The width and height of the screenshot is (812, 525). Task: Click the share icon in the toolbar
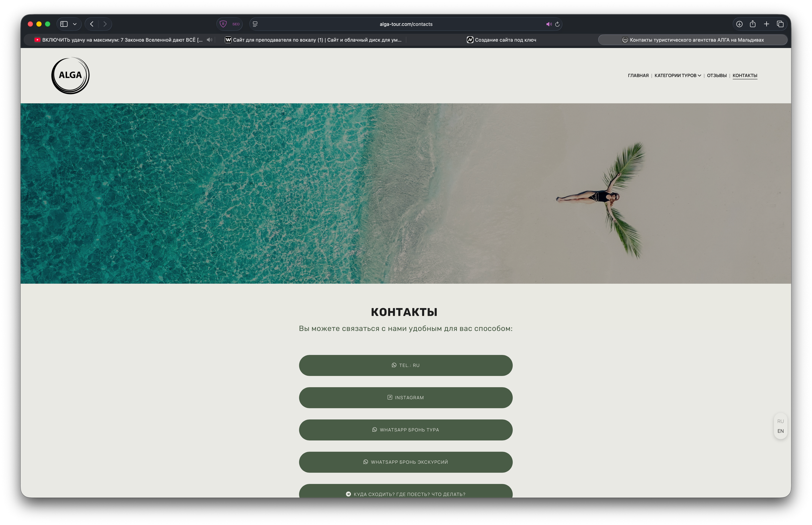pos(753,24)
